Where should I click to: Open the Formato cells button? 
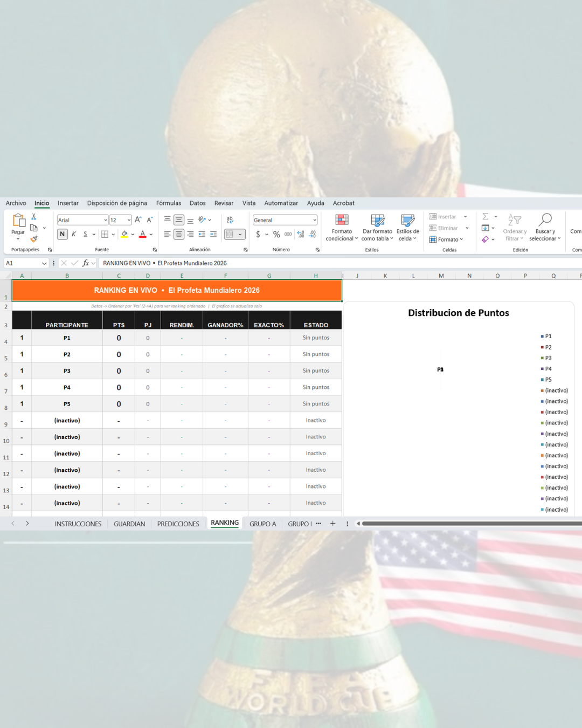point(446,239)
